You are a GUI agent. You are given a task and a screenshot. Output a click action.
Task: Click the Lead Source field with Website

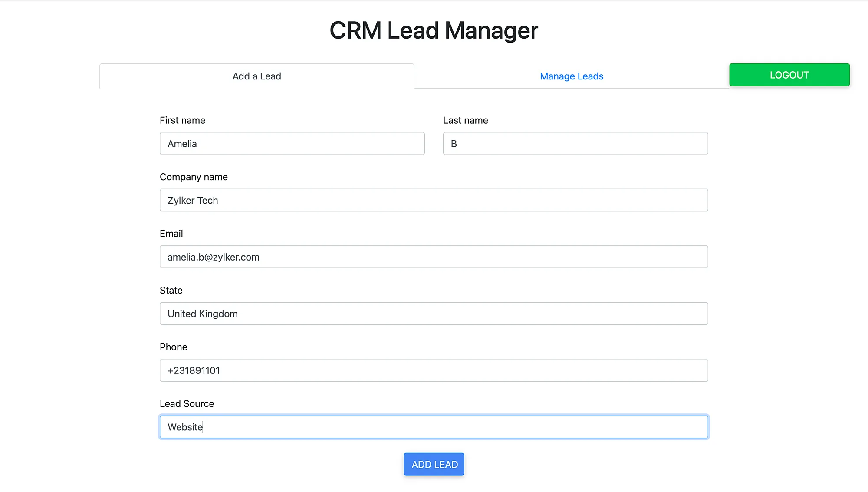(x=434, y=427)
